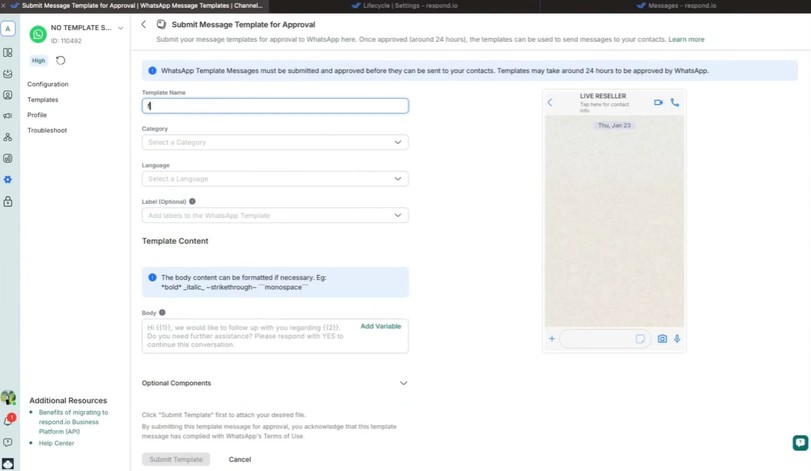Open the Messages inbox sidebar icon
Viewport: 811px width, 471px height.
pos(8,74)
